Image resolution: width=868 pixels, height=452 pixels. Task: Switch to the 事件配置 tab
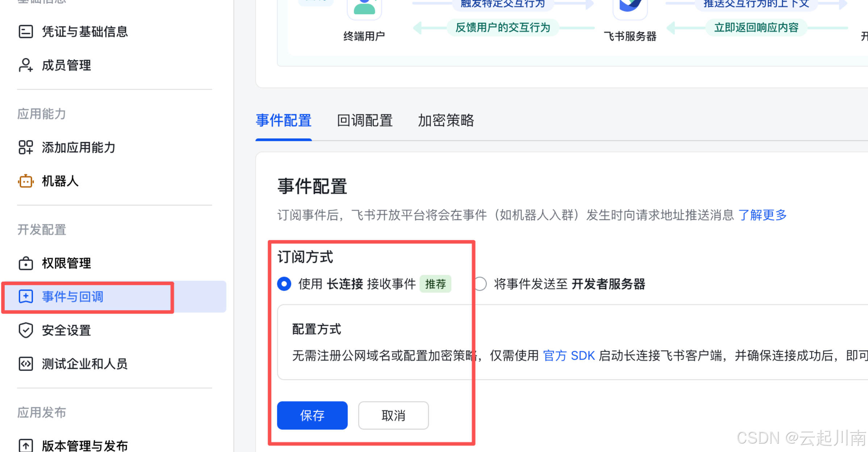point(284,121)
